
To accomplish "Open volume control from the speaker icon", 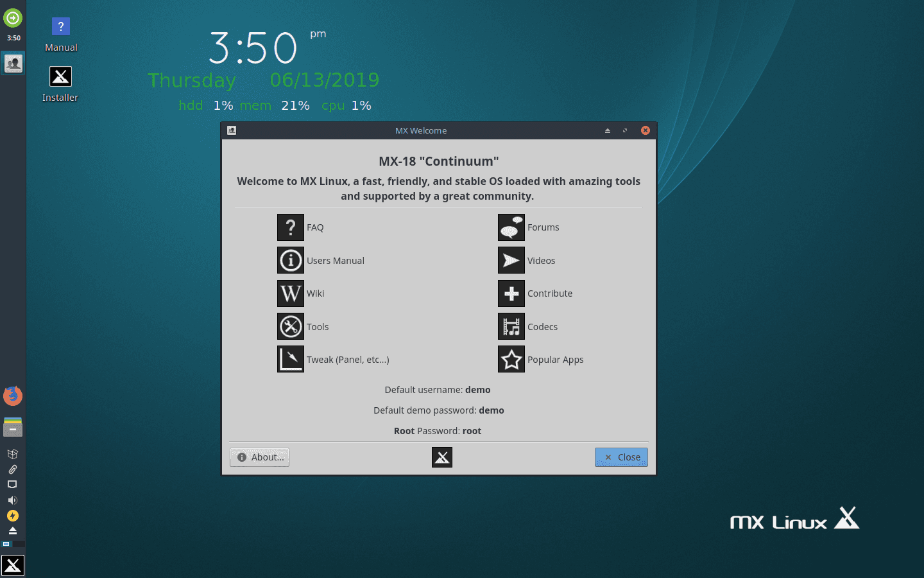I will click(x=12, y=500).
